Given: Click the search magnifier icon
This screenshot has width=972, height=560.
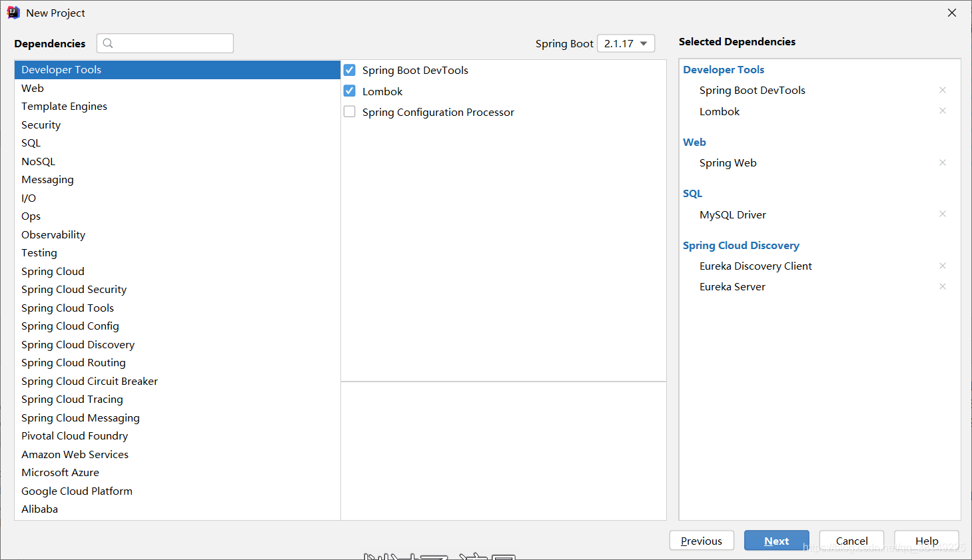Looking at the screenshot, I should [x=108, y=43].
